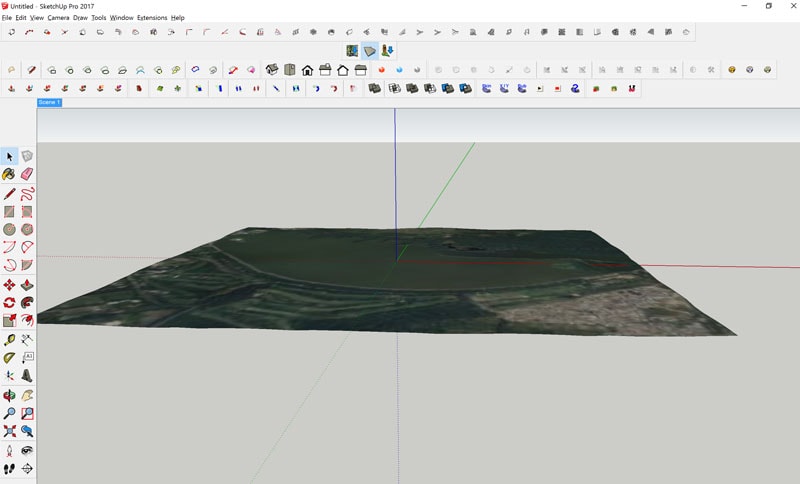
Task: Select the Rotated Rectangle tool
Action: click(27, 212)
